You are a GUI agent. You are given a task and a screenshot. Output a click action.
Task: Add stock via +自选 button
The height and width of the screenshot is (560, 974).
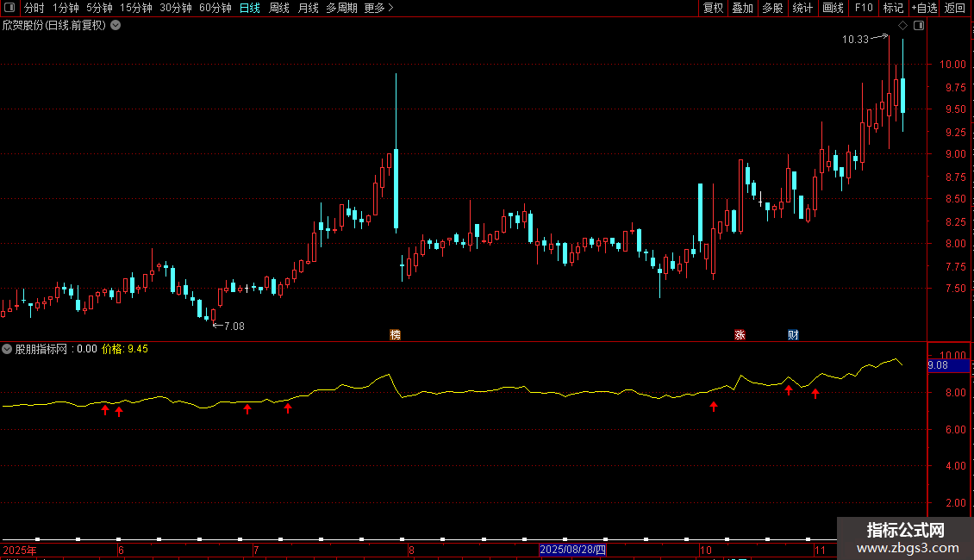924,8
